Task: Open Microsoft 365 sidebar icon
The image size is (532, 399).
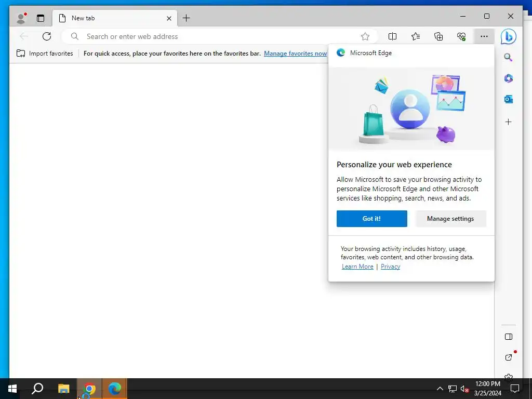Action: tap(508, 78)
